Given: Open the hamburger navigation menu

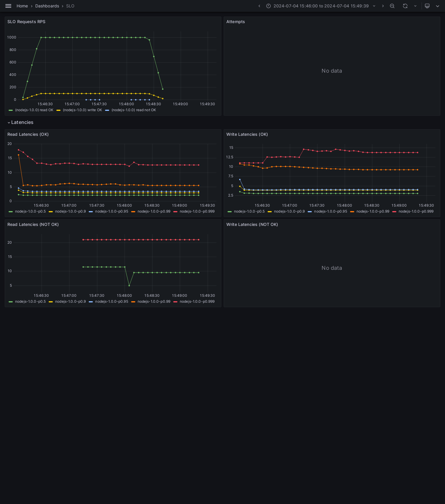Looking at the screenshot, I should click(8, 6).
